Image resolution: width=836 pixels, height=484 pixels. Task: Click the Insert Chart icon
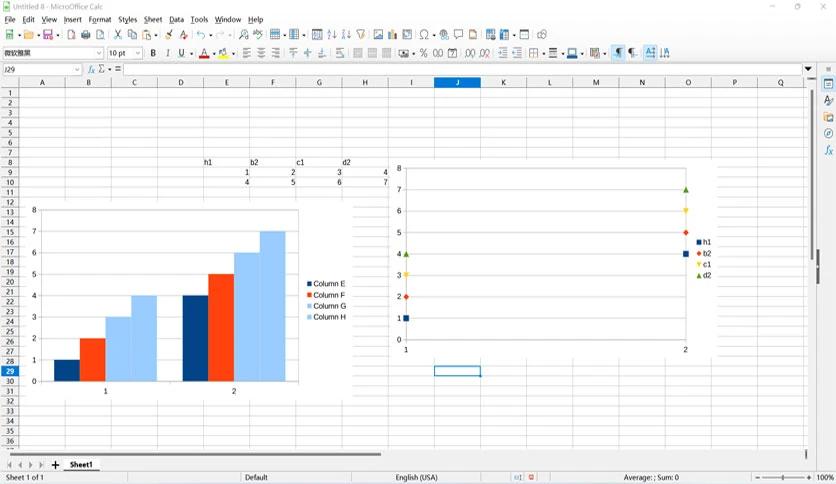point(392,35)
